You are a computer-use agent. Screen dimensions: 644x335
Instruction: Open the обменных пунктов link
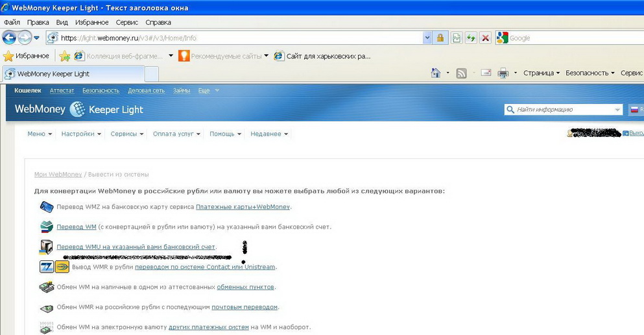(x=245, y=287)
